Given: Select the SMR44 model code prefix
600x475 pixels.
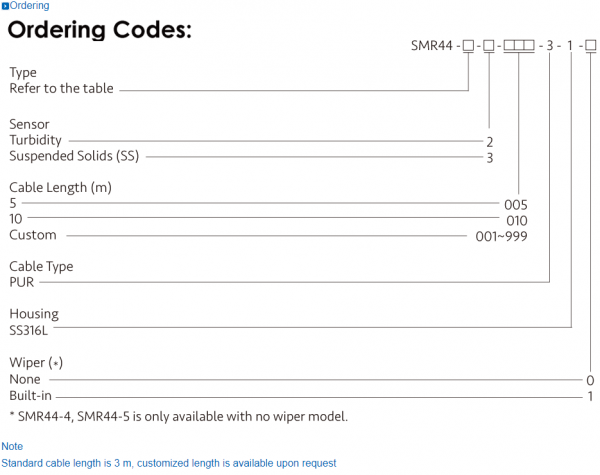Looking at the screenshot, I should pyautogui.click(x=433, y=47).
